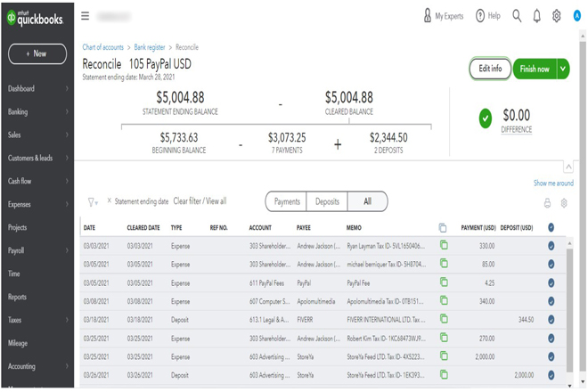Open the Taxes sidebar menu
The image size is (588, 392).
[x=37, y=320]
